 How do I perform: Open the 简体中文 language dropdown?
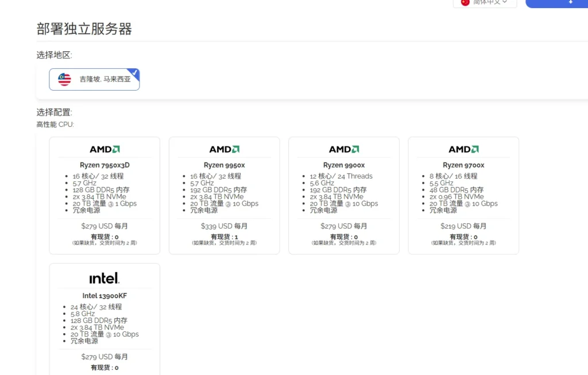click(489, 2)
